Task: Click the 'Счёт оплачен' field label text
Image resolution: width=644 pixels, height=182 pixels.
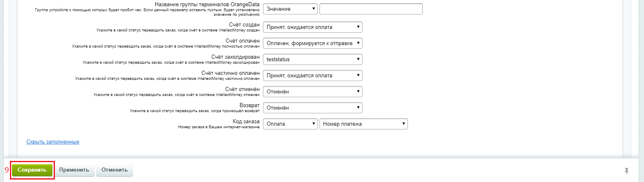Action: (242, 41)
